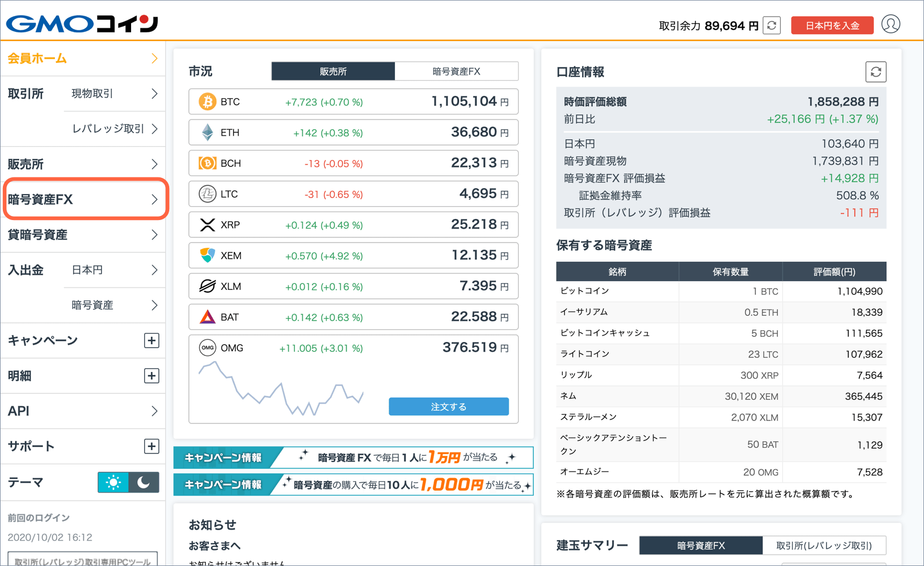Click the OMG price chart
This screenshot has height=566, width=924.
pyautogui.click(x=281, y=389)
